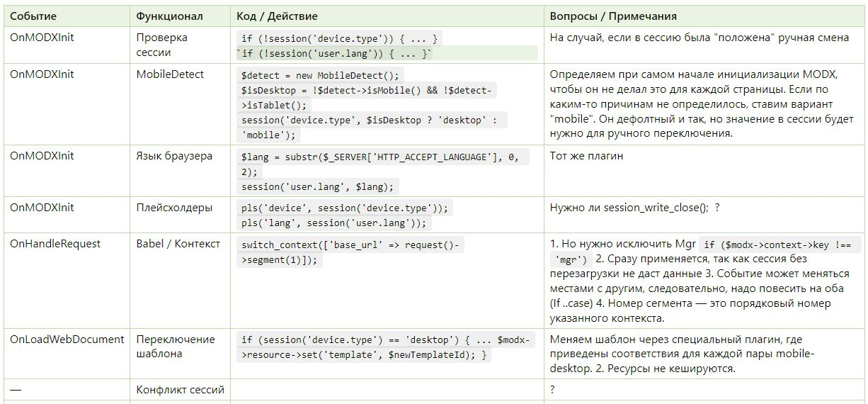Image resolution: width=868 pixels, height=404 pixels.
Task: Click the "Проверка сессии" cell
Action: pyautogui.click(x=162, y=45)
